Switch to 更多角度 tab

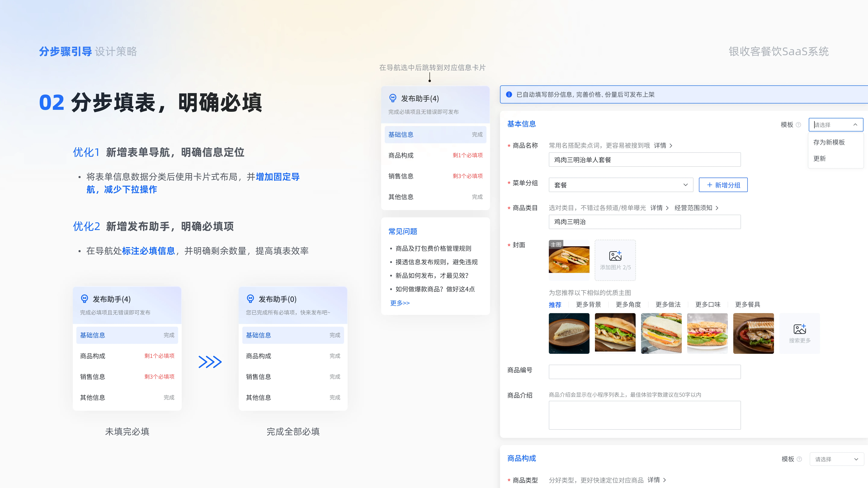[628, 304]
